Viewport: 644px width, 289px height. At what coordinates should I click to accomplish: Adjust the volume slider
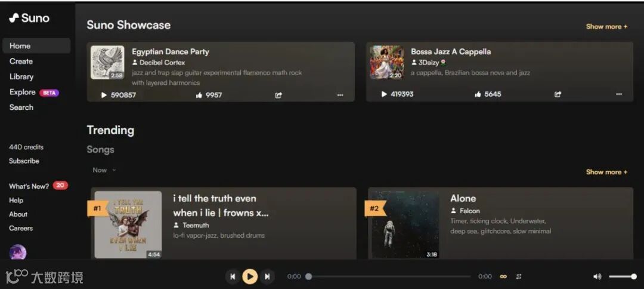623,276
